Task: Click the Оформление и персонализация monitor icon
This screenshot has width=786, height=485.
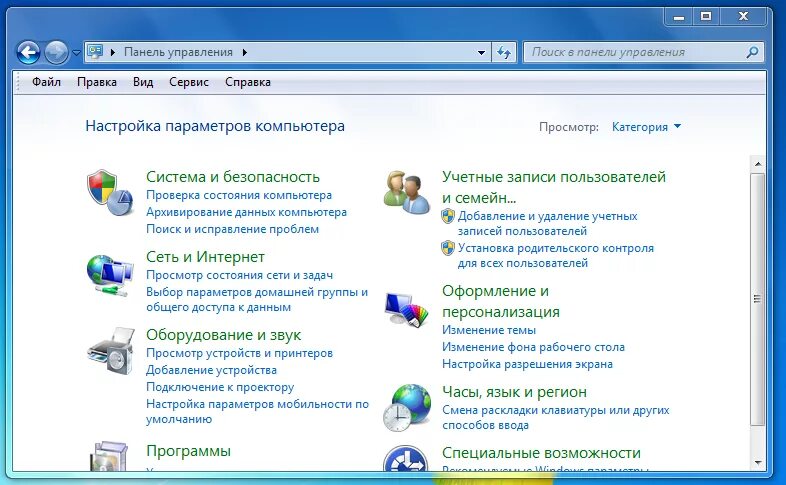Action: tap(407, 310)
